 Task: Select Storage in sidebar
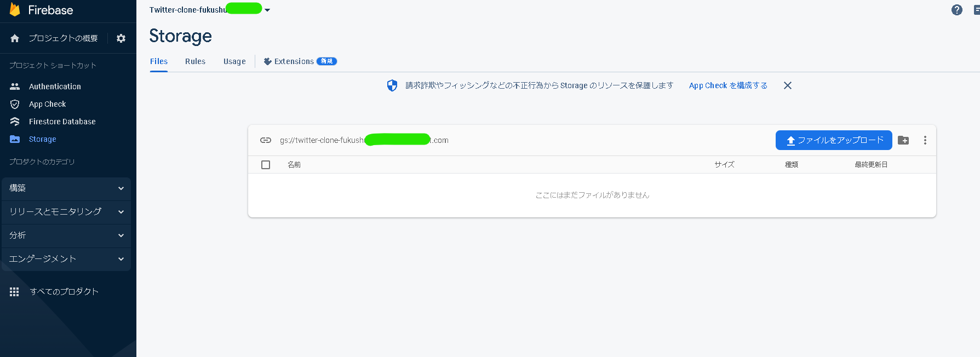pyautogui.click(x=43, y=139)
